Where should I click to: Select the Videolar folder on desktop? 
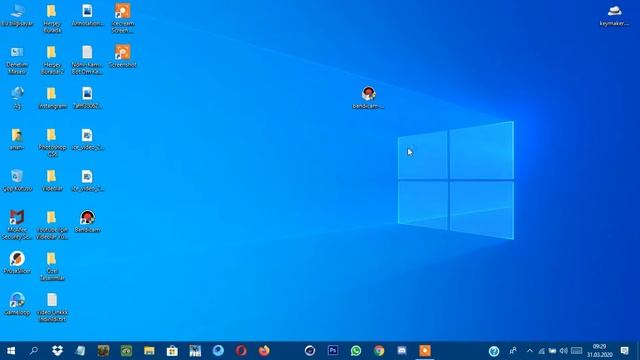52,180
